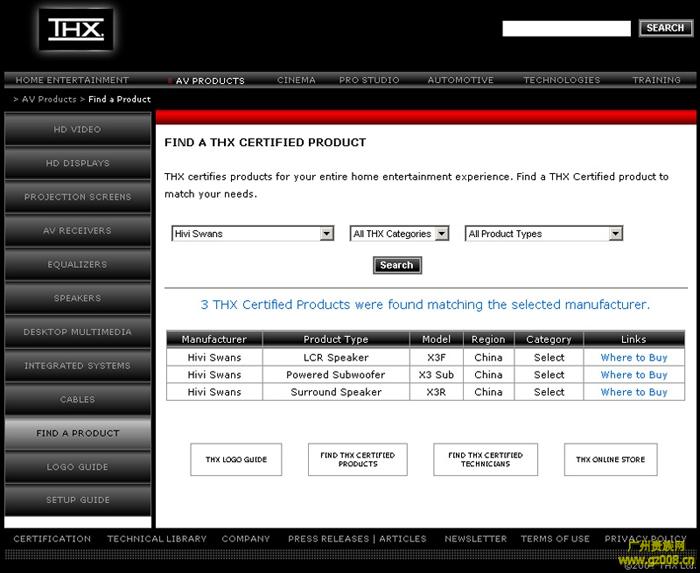Open the Terms of Use footer link
Image resolution: width=700 pixels, height=573 pixels.
tap(555, 539)
